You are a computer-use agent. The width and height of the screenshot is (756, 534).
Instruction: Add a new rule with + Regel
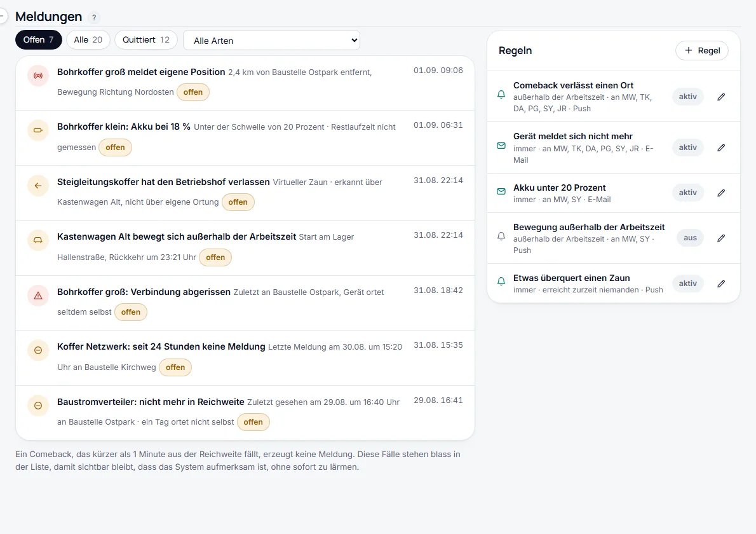click(x=702, y=51)
